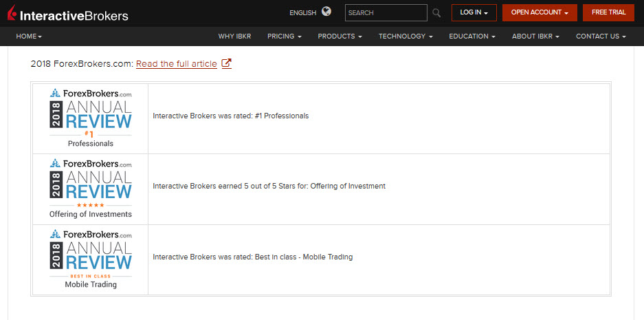Screen dimensions: 644x320
Task: Open the TECHNOLOGY menu
Action: [x=405, y=36]
